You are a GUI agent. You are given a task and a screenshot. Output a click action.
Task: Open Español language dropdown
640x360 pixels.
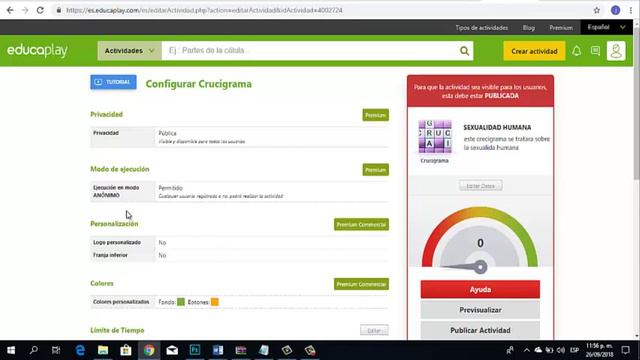[x=606, y=27]
